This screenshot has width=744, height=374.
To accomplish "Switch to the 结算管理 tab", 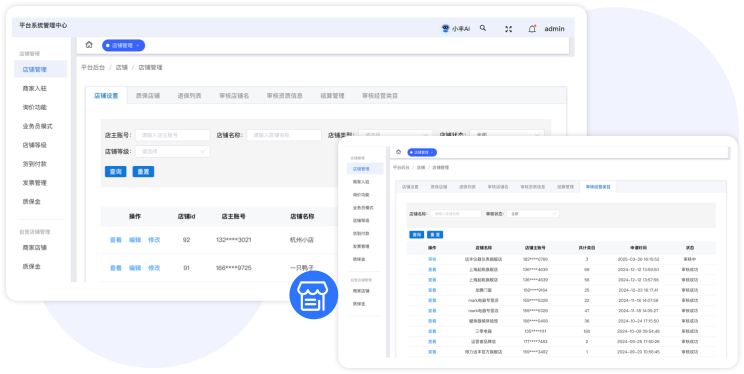I will 332,95.
